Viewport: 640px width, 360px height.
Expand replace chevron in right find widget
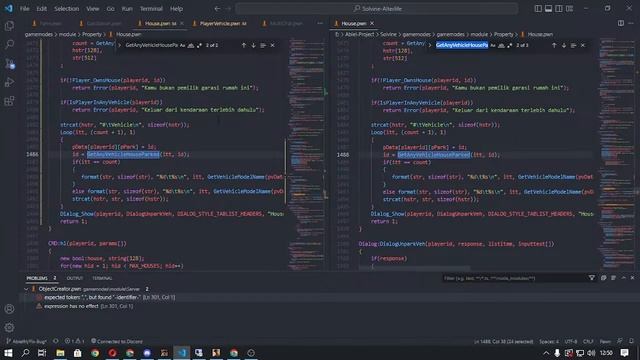click(430, 45)
